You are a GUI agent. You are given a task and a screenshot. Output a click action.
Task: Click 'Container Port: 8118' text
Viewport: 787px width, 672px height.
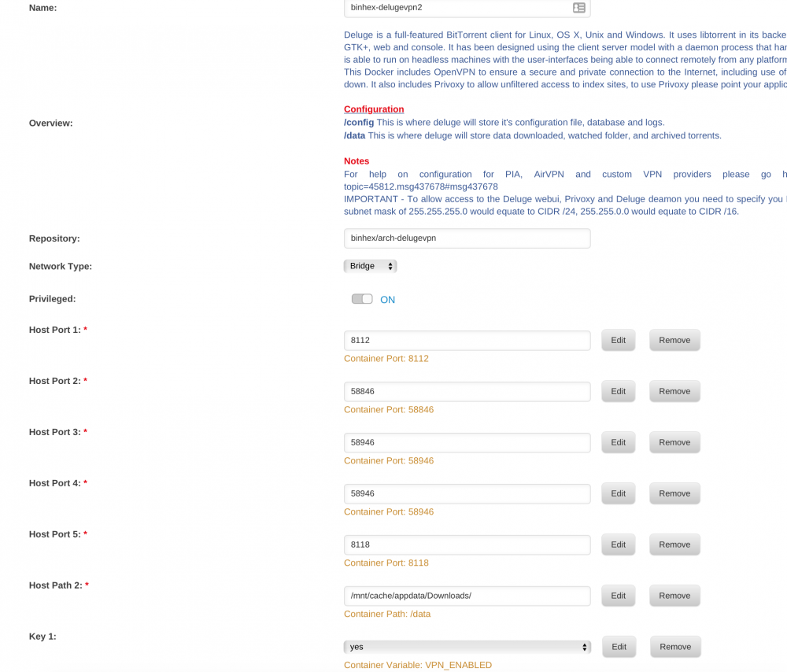pos(386,563)
